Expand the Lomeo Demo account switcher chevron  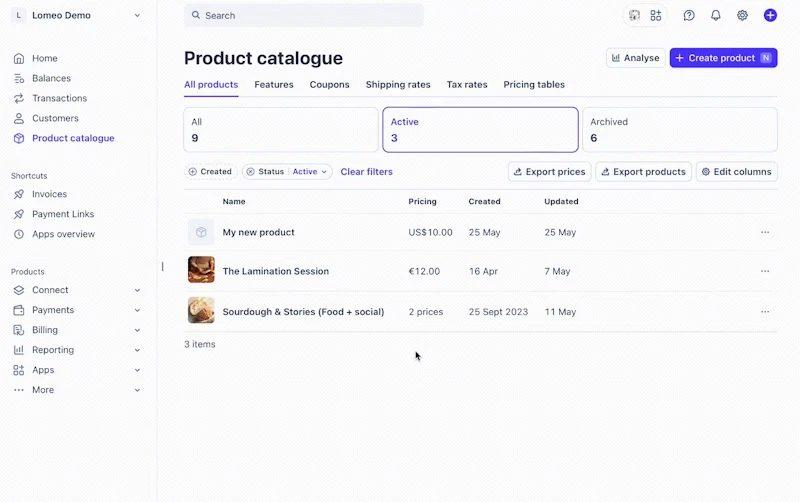pyautogui.click(x=137, y=15)
